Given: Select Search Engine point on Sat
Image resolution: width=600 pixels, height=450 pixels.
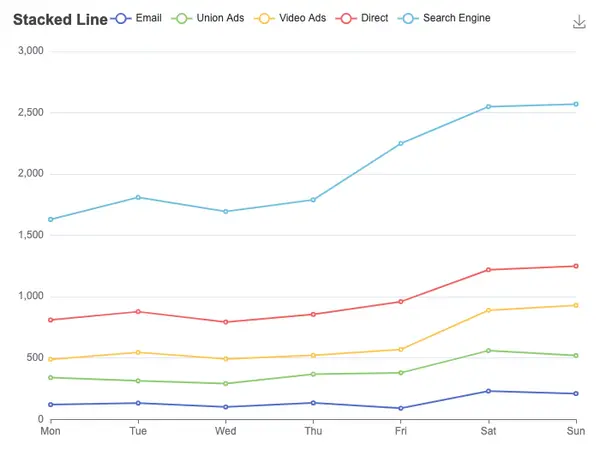Looking at the screenshot, I should pos(488,107).
